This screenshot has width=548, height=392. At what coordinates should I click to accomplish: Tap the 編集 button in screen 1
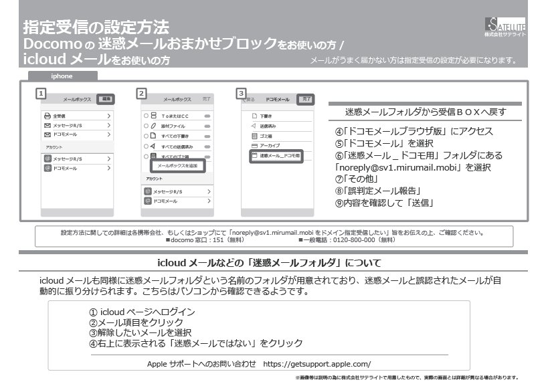106,99
